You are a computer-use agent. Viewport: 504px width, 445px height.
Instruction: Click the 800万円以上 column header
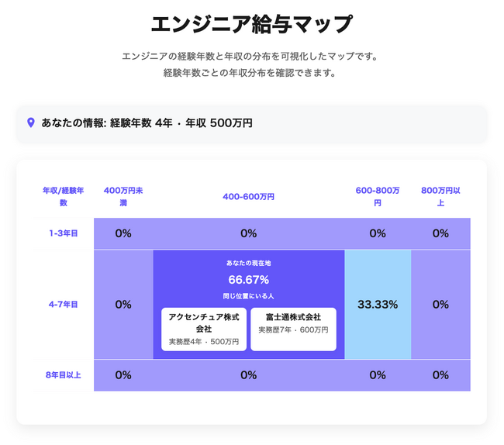(x=440, y=197)
